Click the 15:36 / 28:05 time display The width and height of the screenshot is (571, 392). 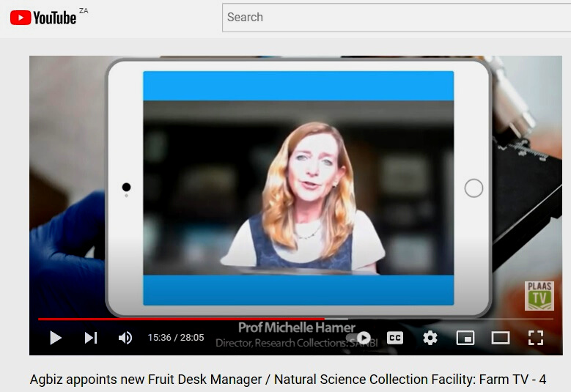click(x=176, y=338)
